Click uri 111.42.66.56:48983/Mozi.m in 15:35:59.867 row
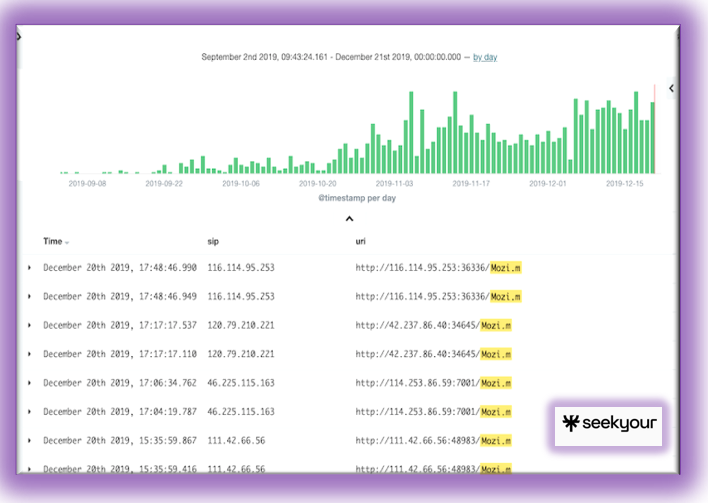 [433, 441]
